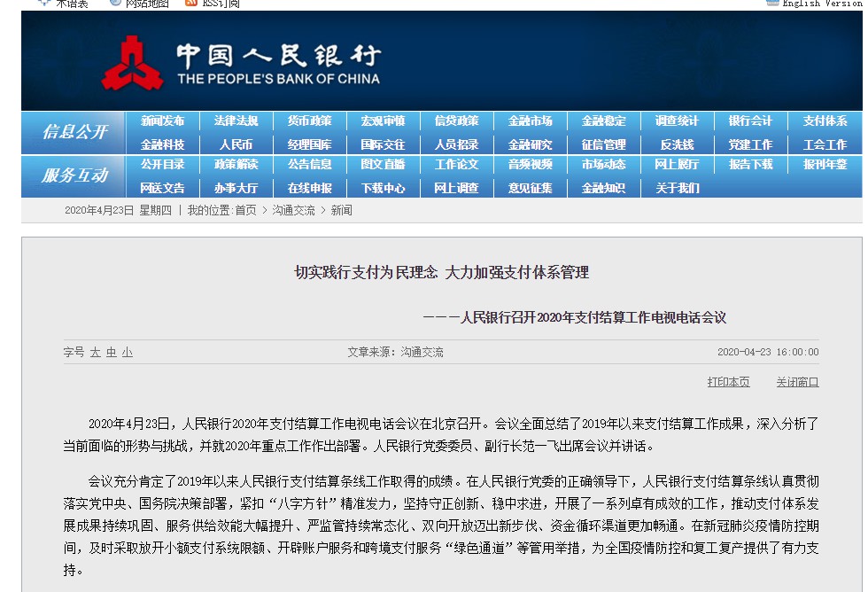Viewport: 868px width, 592px height.
Task: Select 图文直播 navigation item
Action: click(383, 165)
